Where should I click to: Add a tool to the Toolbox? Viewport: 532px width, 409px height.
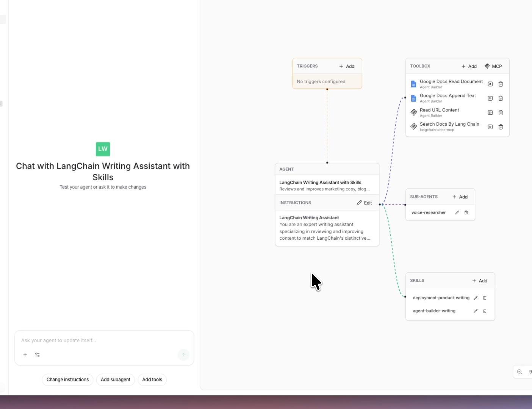[469, 66]
